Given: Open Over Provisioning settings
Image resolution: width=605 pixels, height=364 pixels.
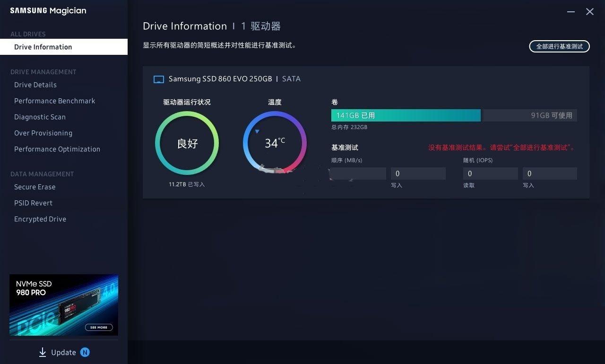Looking at the screenshot, I should pos(43,133).
